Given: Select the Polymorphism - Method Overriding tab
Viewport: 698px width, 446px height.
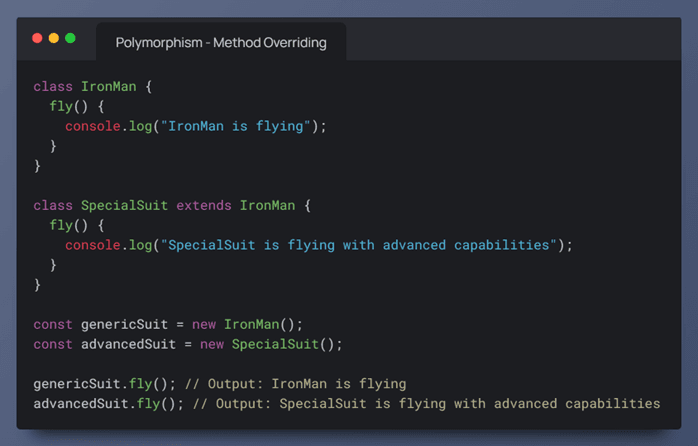Looking at the screenshot, I should click(221, 42).
